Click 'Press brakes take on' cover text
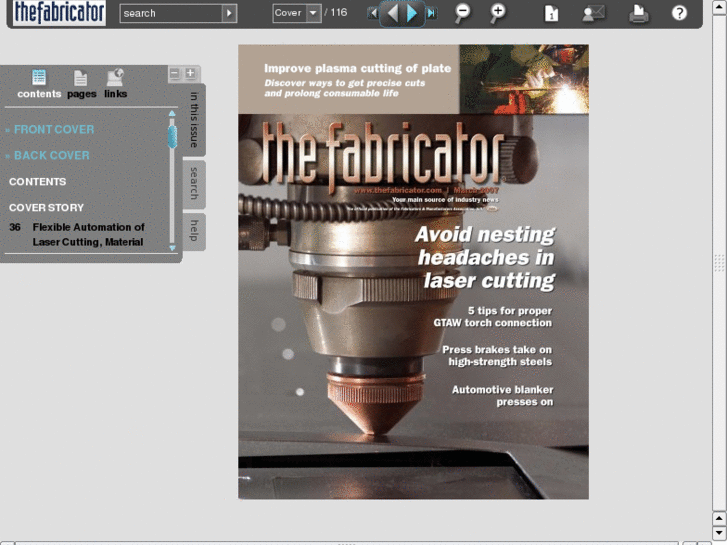 [497, 356]
